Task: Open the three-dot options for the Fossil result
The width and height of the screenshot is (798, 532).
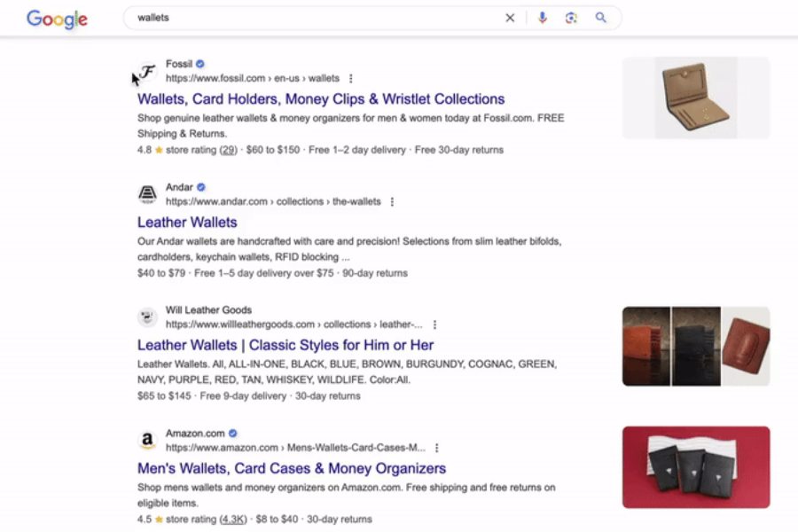Action: (x=351, y=78)
